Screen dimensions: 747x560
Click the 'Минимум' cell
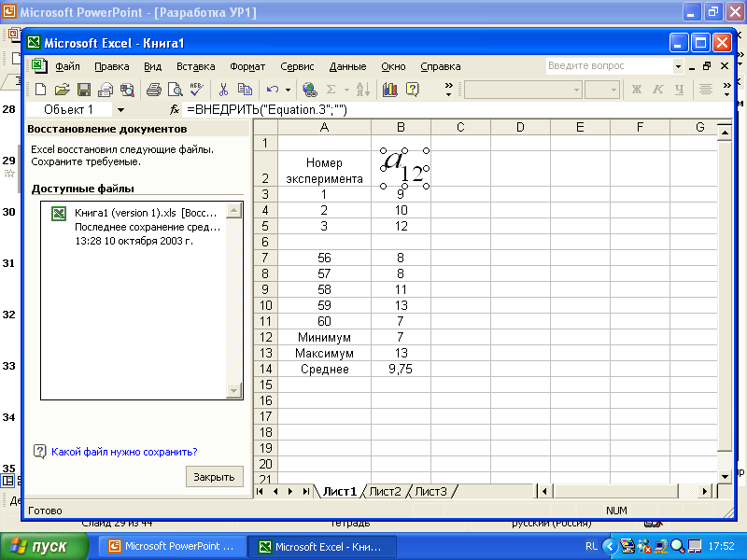click(324, 338)
